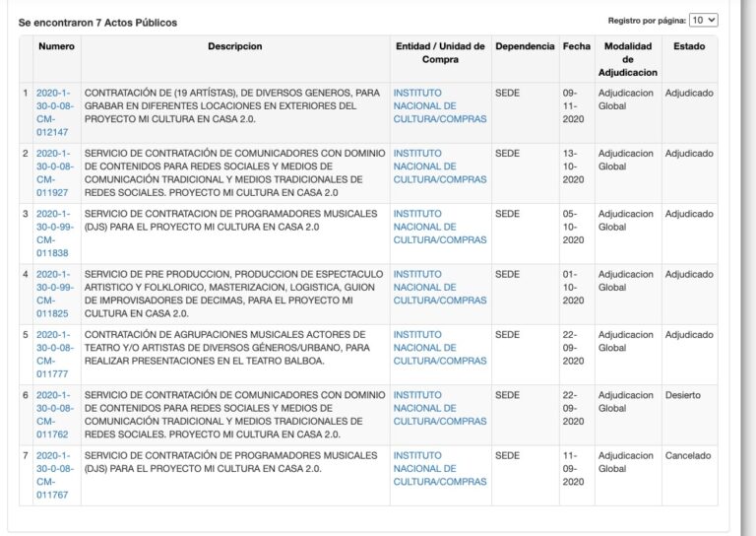
Task: Click Instituto Nacional de Cultura link in row 1
Action: click(440, 105)
